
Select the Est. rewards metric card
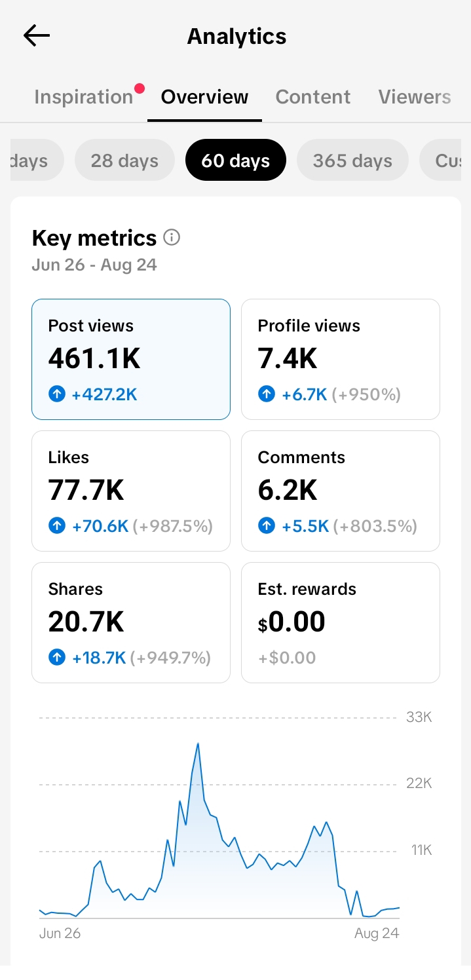tap(341, 623)
